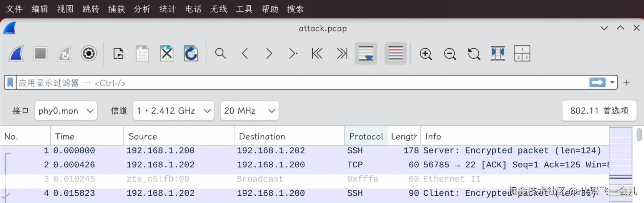Jump to last packet icon
This screenshot has width=644, height=203.
point(342,53)
